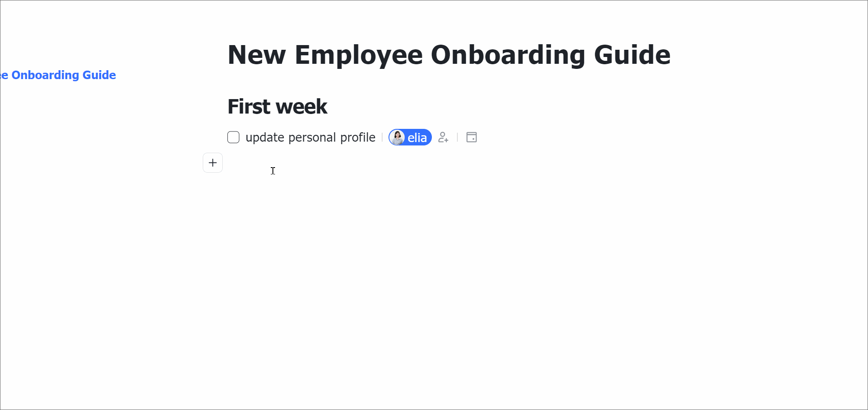Click the word 'Guide' in outline link
Viewport: 868px width, 410px height.
pos(99,75)
